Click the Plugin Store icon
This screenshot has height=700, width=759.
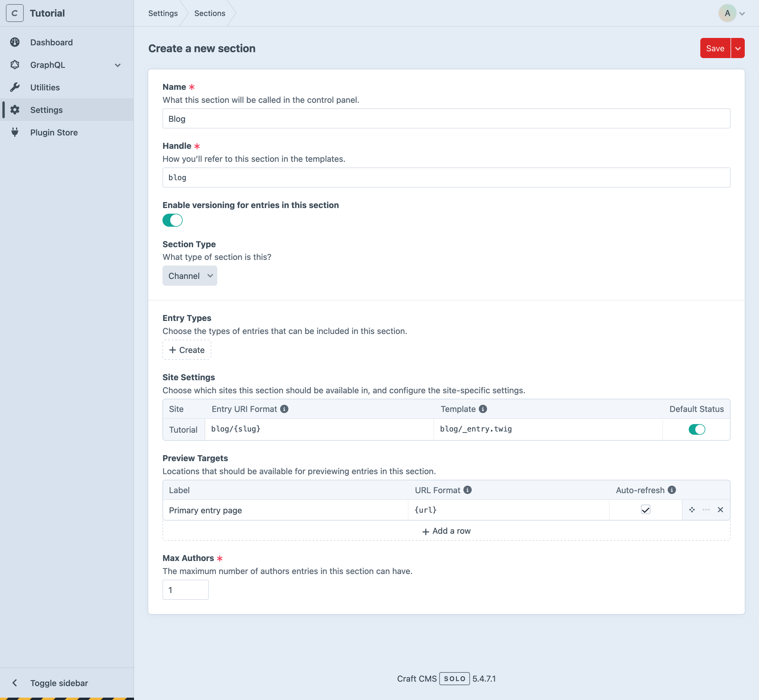16,132
